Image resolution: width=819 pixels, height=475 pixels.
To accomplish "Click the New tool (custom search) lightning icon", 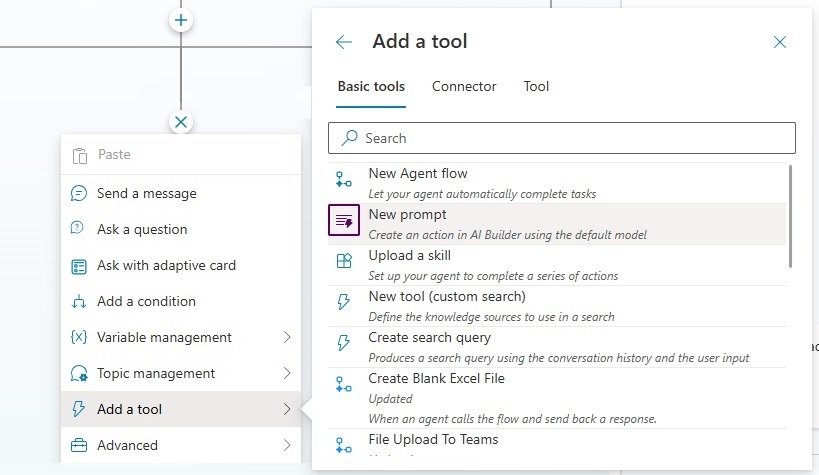I will 344,302.
